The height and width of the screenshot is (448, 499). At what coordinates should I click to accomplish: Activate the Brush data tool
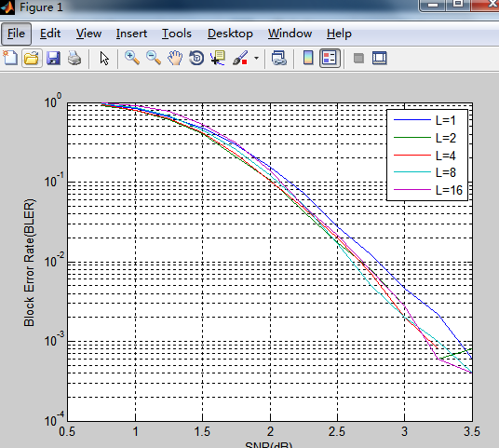click(240, 59)
